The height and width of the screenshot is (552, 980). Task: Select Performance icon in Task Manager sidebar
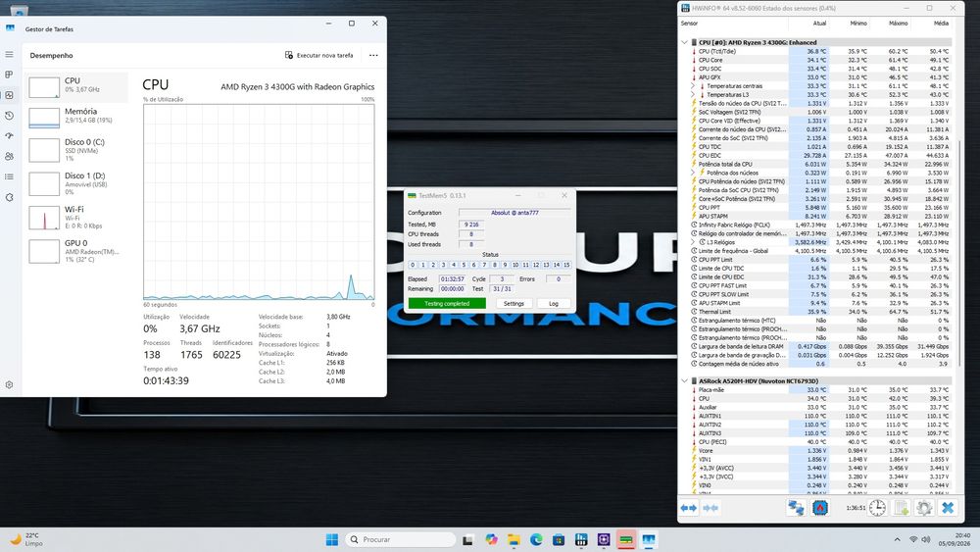coord(10,95)
